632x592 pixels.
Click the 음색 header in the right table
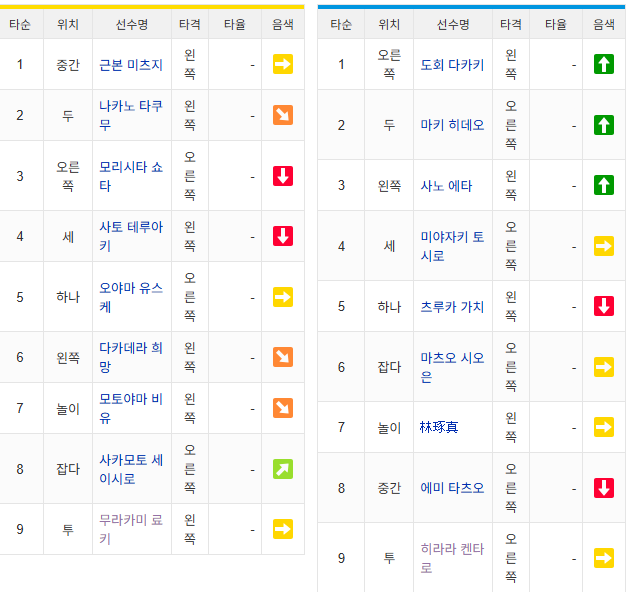tap(604, 25)
